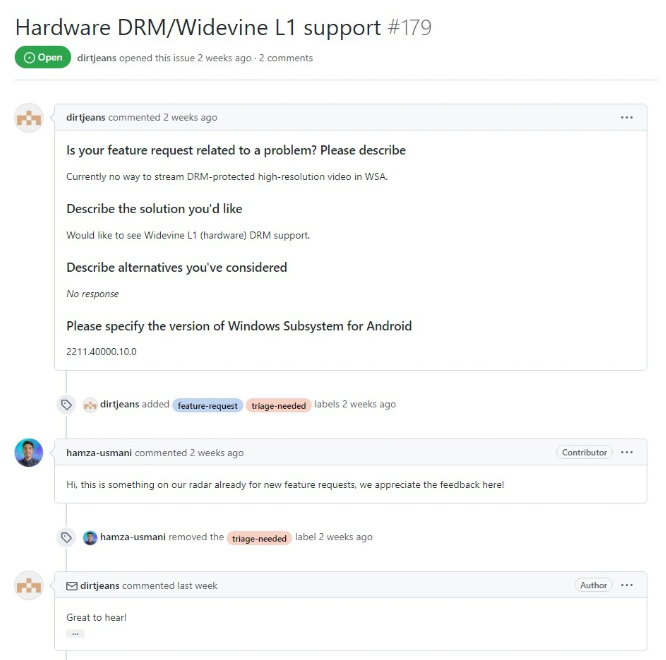666x660 pixels.
Task: Click dirtjeans name in 'commented last week' header
Action: (x=100, y=586)
